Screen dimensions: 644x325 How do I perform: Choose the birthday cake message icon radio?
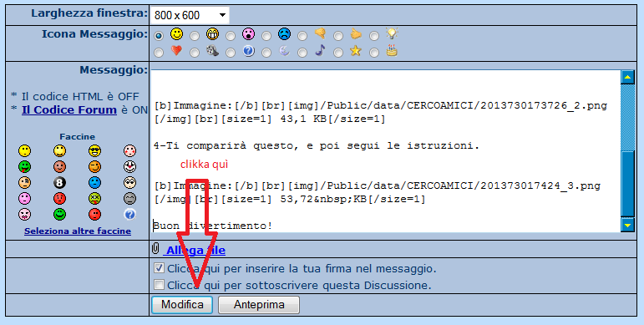[374, 53]
